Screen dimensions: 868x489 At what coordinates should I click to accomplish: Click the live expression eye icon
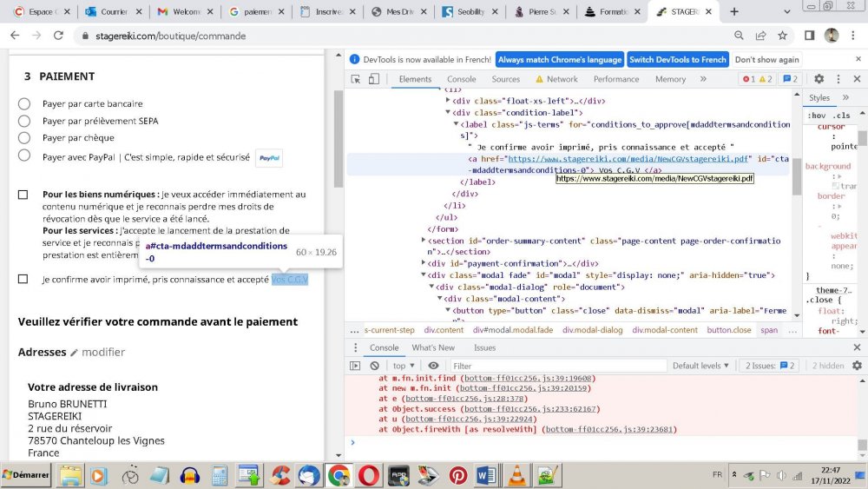(433, 366)
